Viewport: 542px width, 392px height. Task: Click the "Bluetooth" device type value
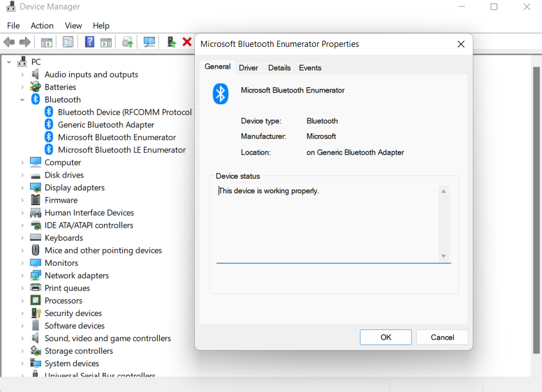[322, 121]
